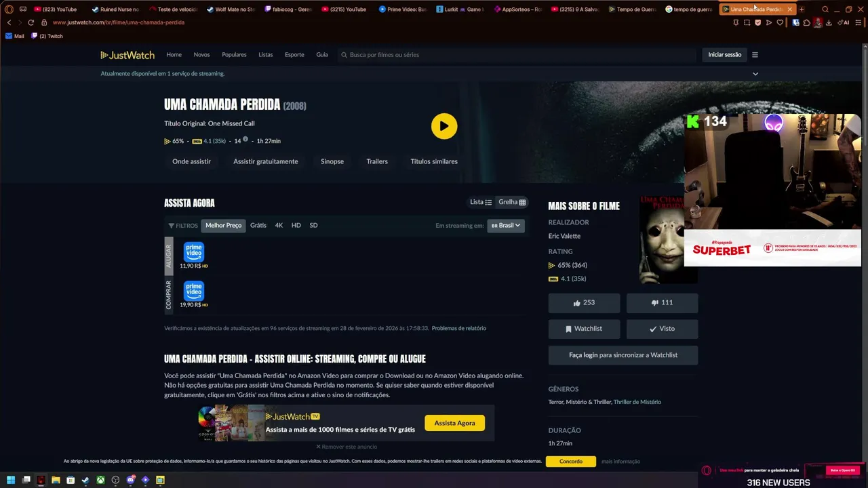Toggle the Grátis filter
Screen dimensions: 868x488
pyautogui.click(x=258, y=226)
